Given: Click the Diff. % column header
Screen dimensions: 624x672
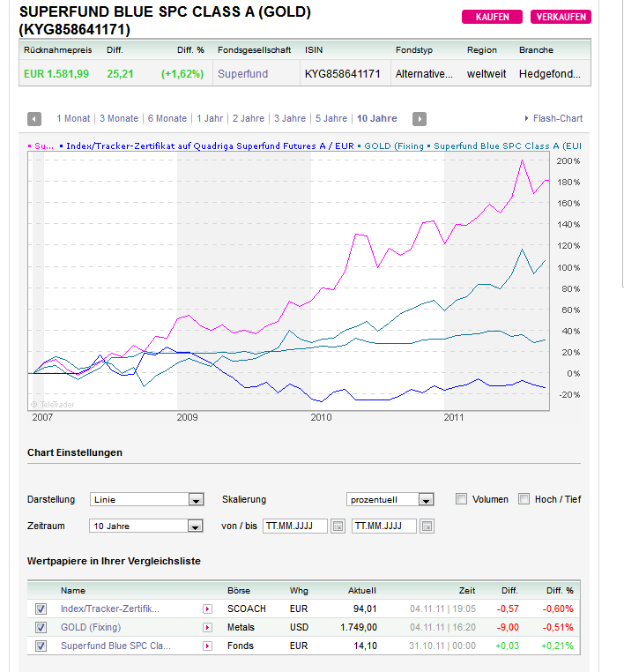Looking at the screenshot, I should [x=560, y=590].
